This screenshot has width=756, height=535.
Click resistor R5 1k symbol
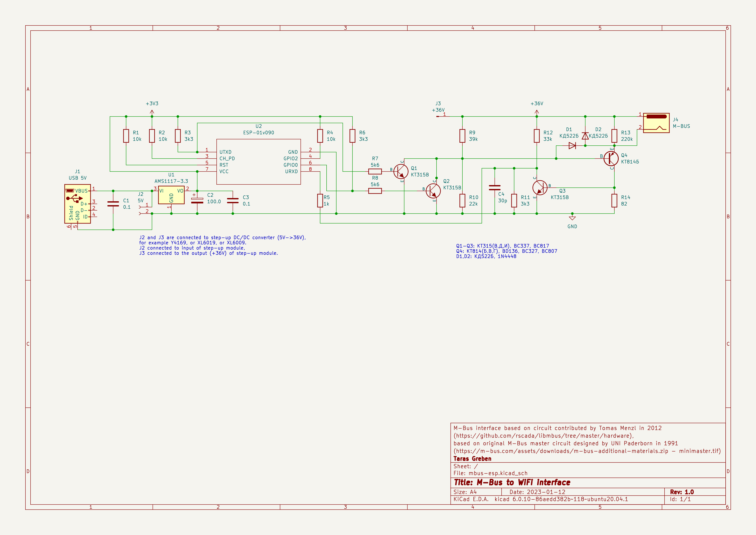point(320,200)
